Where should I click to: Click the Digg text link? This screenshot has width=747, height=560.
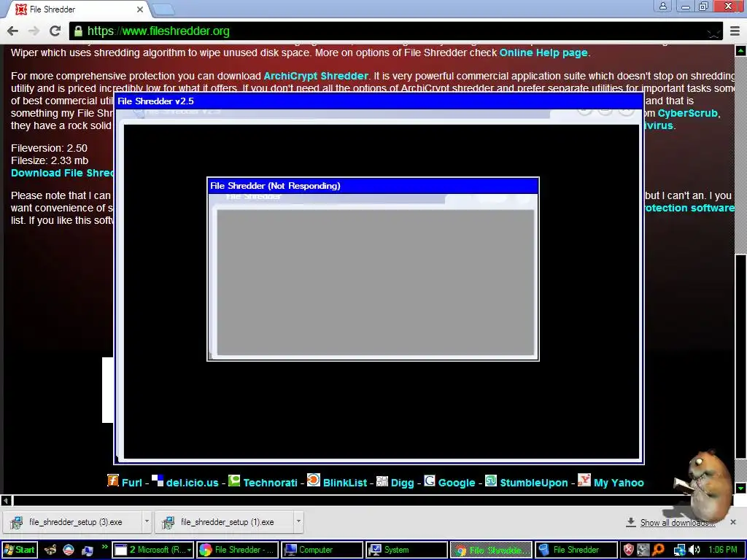click(x=402, y=483)
